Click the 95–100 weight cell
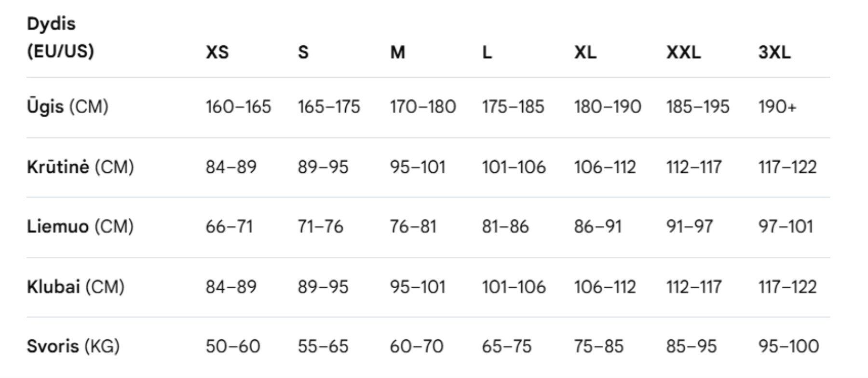The height and width of the screenshot is (378, 868). (x=788, y=346)
